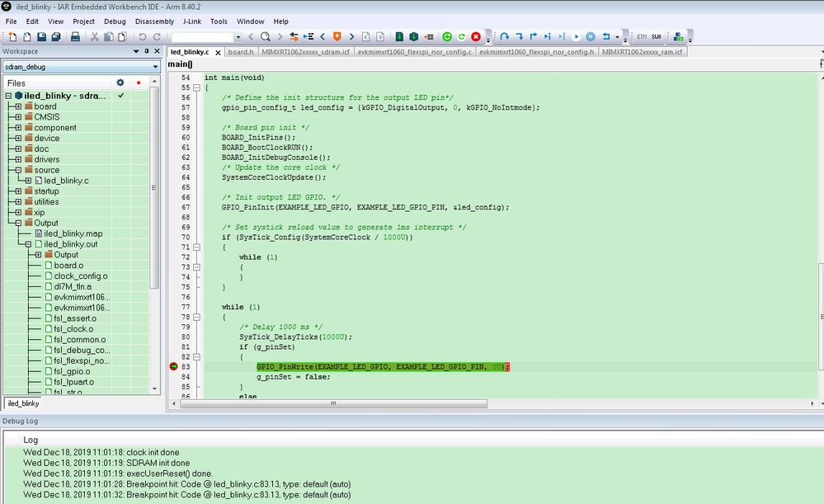This screenshot has width=824, height=504.
Task: Click the Step Into debug icon
Action: click(519, 37)
